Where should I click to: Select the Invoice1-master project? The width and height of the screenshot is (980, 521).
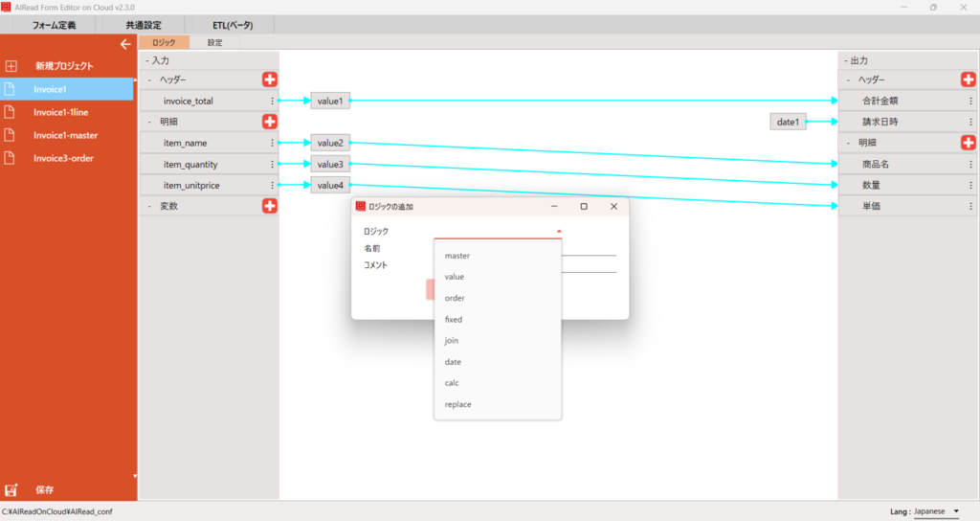tap(65, 135)
